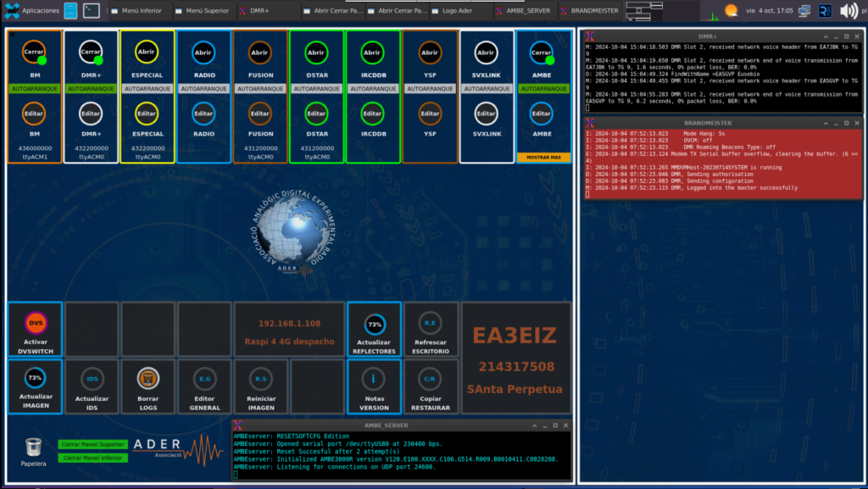This screenshot has width=868, height=489.
Task: Open the volume control in system tray
Action: click(x=849, y=10)
